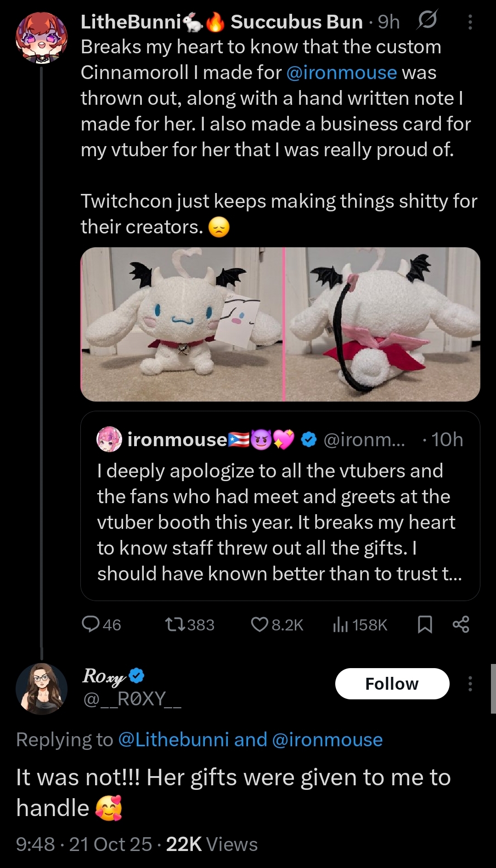Viewport: 496px width, 868px height.
Task: Open more options menu for LitheBunni tweet
Action: [x=470, y=22]
